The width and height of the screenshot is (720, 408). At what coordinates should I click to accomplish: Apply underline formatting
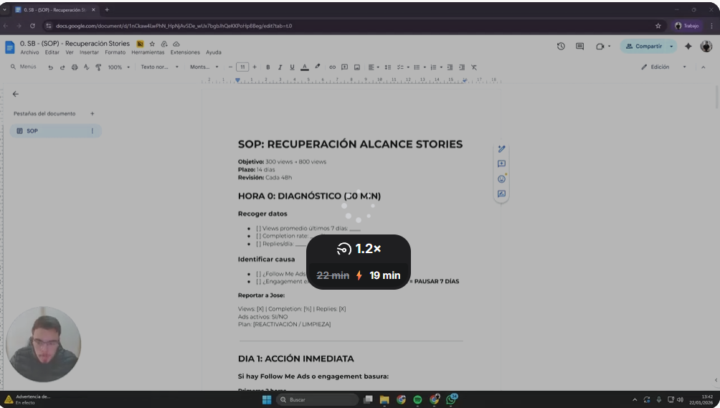[292, 67]
